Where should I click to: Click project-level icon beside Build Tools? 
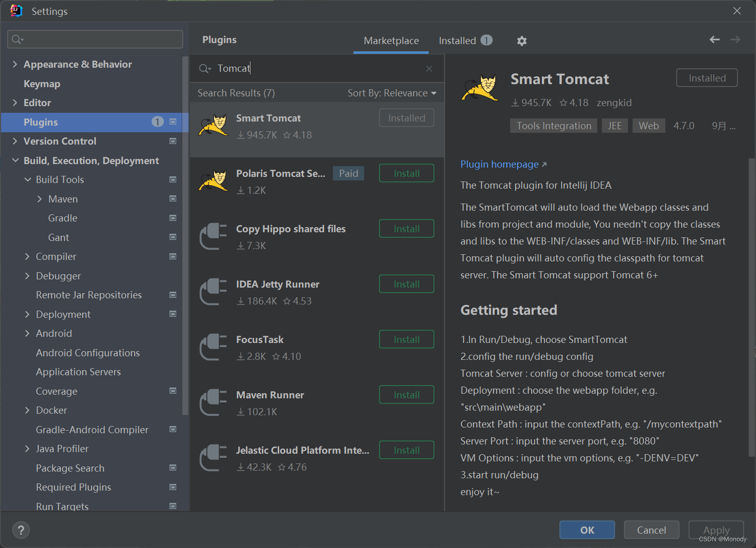tap(173, 179)
